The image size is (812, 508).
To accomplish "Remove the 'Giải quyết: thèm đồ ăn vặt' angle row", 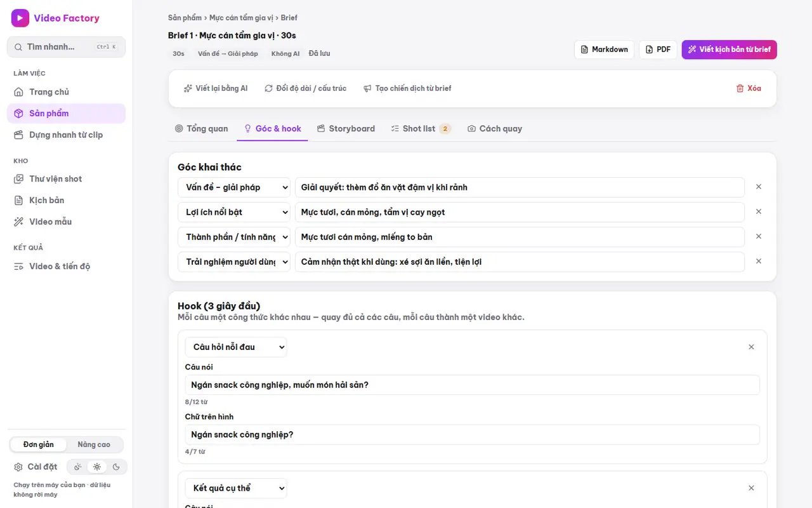I will point(759,187).
